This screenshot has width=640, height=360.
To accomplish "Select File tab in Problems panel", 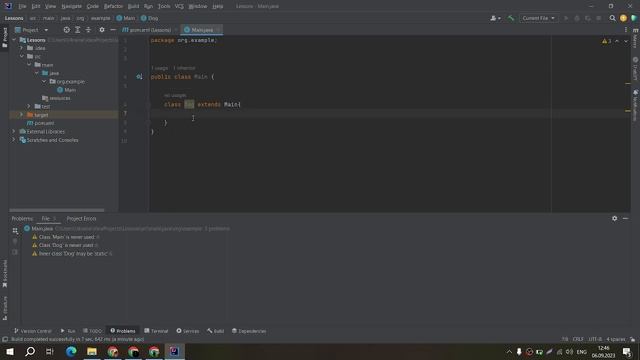I will pyautogui.click(x=49, y=218).
